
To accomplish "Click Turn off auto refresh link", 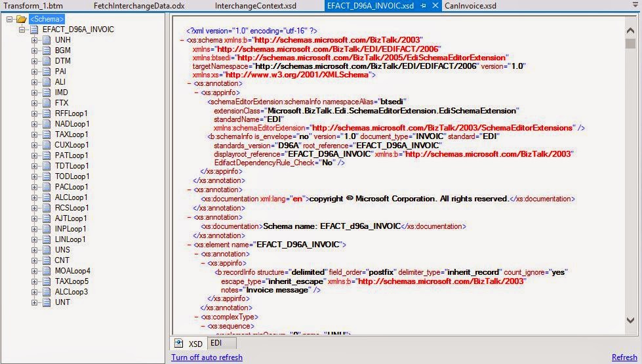I will pos(207,357).
